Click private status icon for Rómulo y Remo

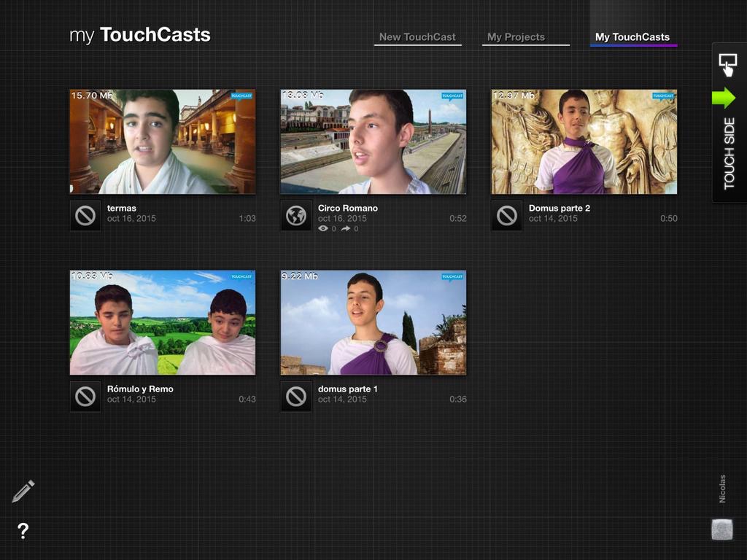(x=85, y=396)
